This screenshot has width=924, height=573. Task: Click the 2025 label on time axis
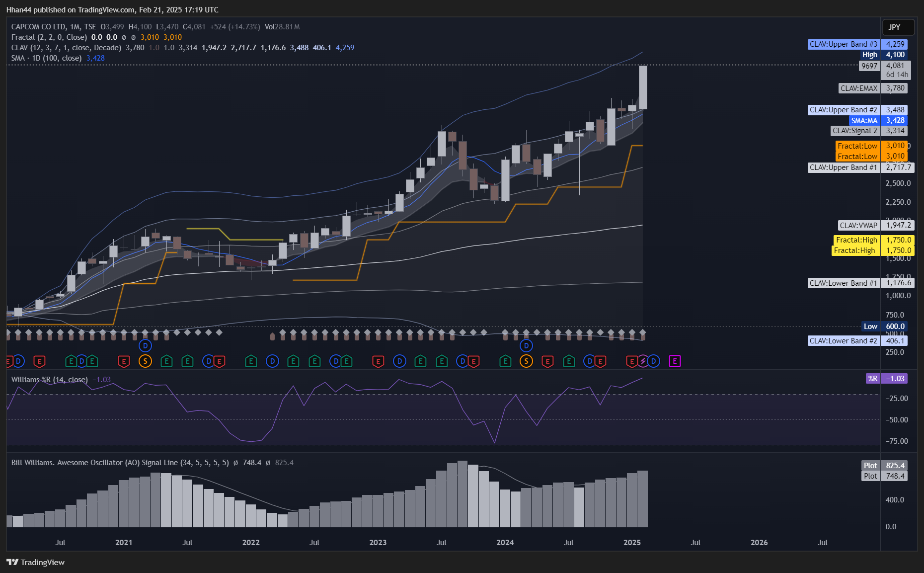632,543
